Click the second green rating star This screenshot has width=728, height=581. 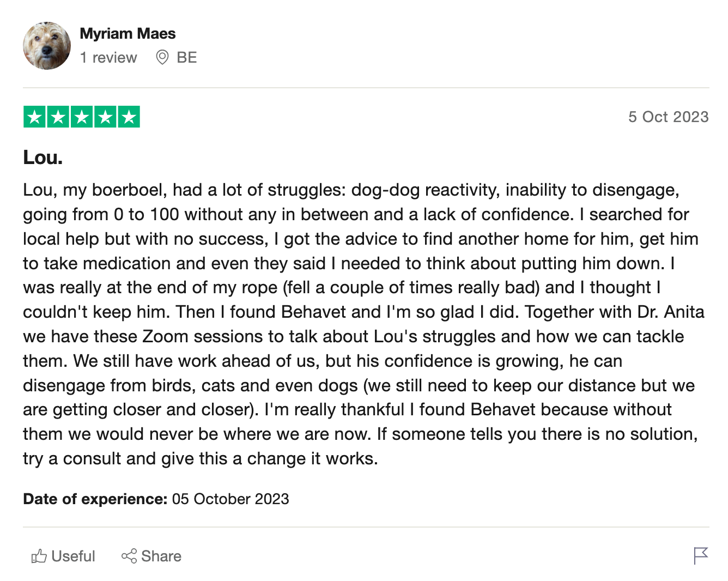tap(58, 117)
